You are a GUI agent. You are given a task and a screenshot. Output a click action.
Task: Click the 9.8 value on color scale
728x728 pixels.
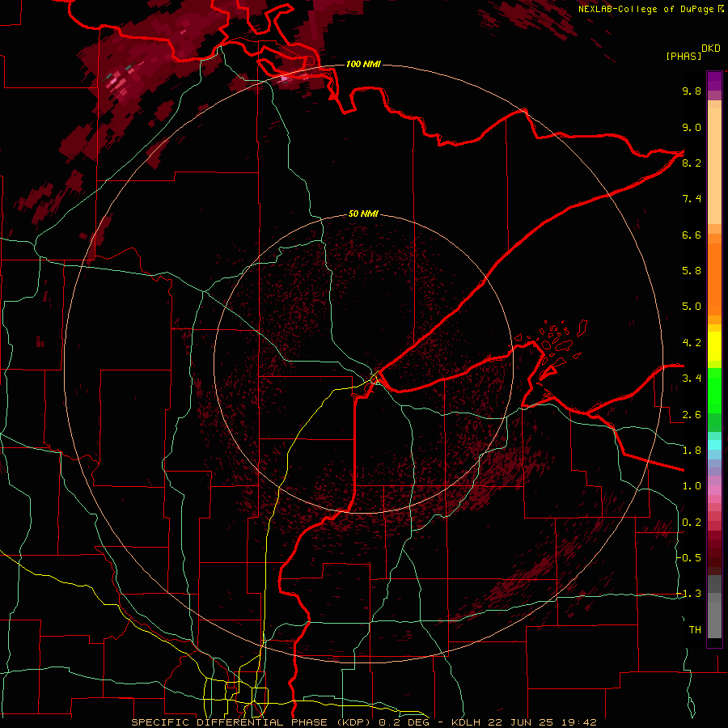click(x=692, y=91)
